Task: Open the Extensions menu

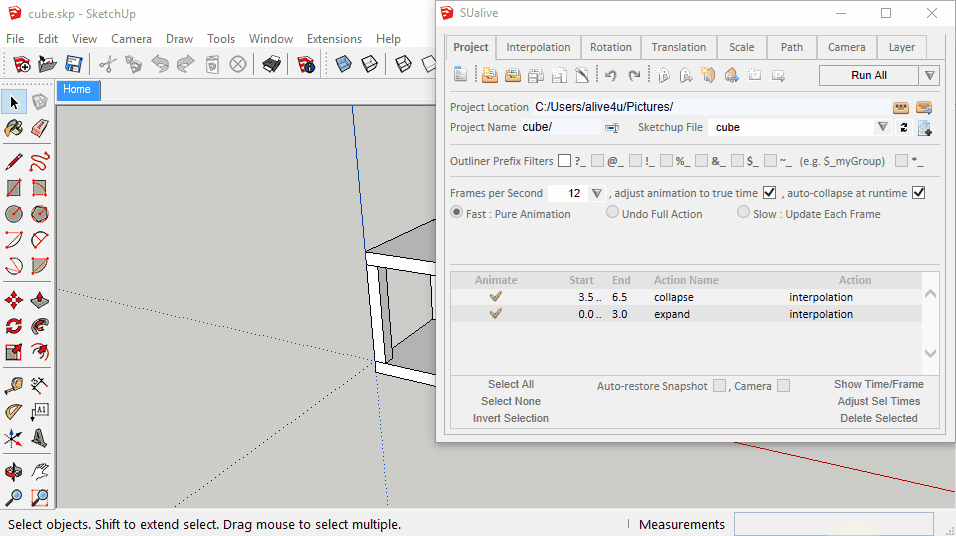Action: pyautogui.click(x=334, y=39)
